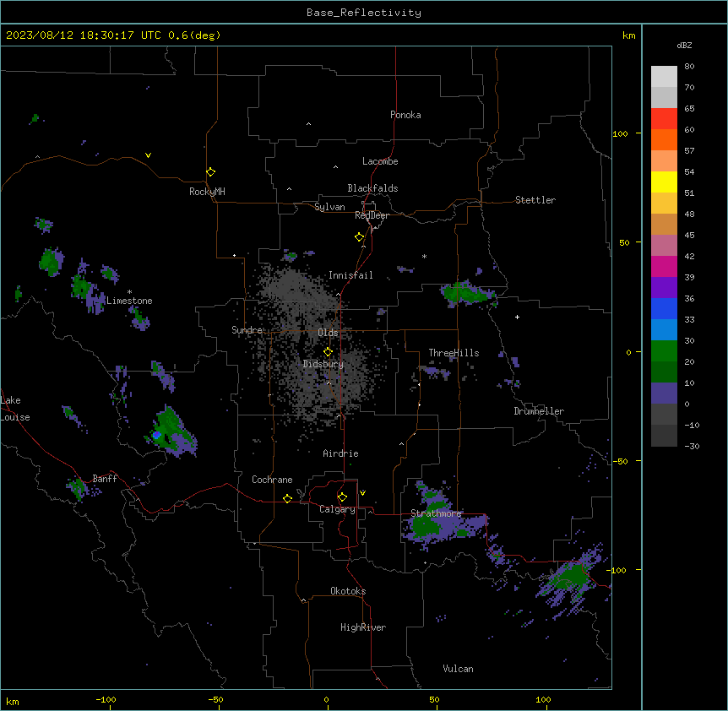Click the HighRiver label
The height and width of the screenshot is (711, 728).
363,627
